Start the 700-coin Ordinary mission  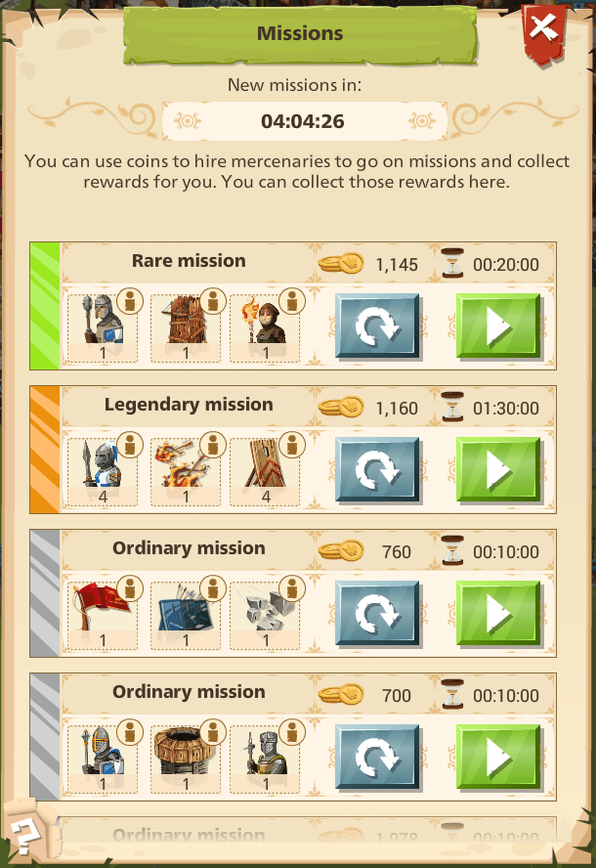498,757
